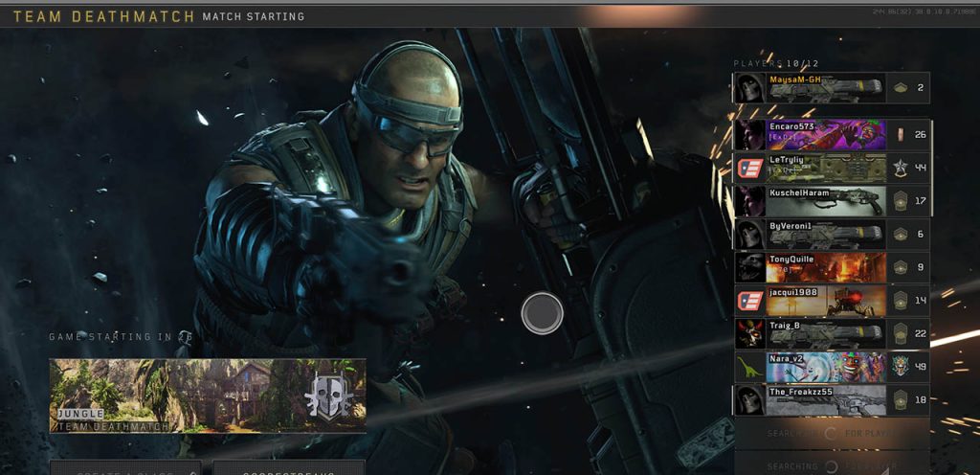Image resolution: width=980 pixels, height=475 pixels.
Task: Click KuschelHaram's avatar icon
Action: [750, 201]
